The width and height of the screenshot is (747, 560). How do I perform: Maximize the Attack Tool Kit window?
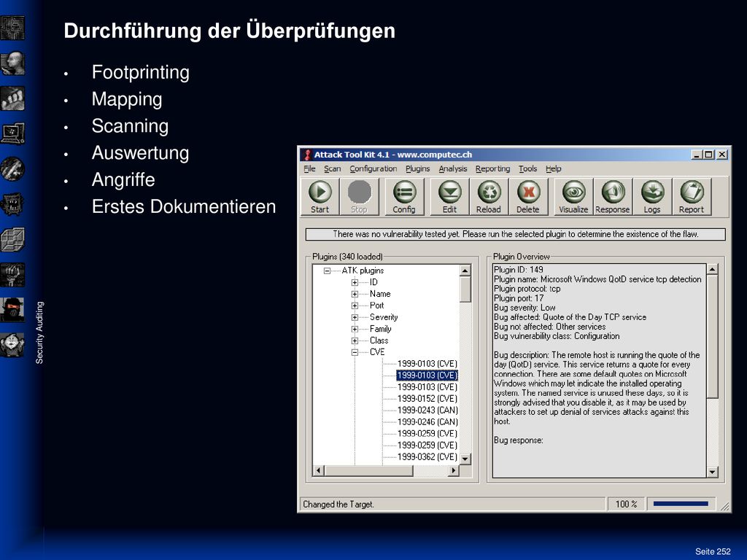coord(709,155)
